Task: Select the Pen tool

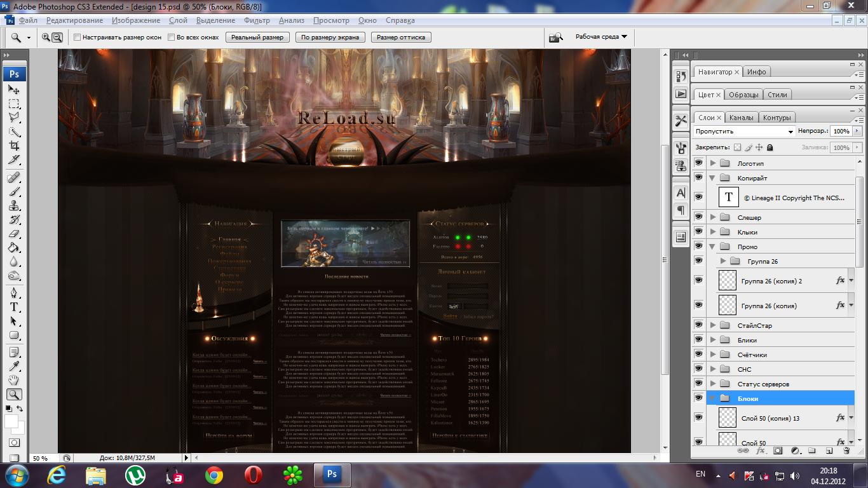Action: pos(14,293)
